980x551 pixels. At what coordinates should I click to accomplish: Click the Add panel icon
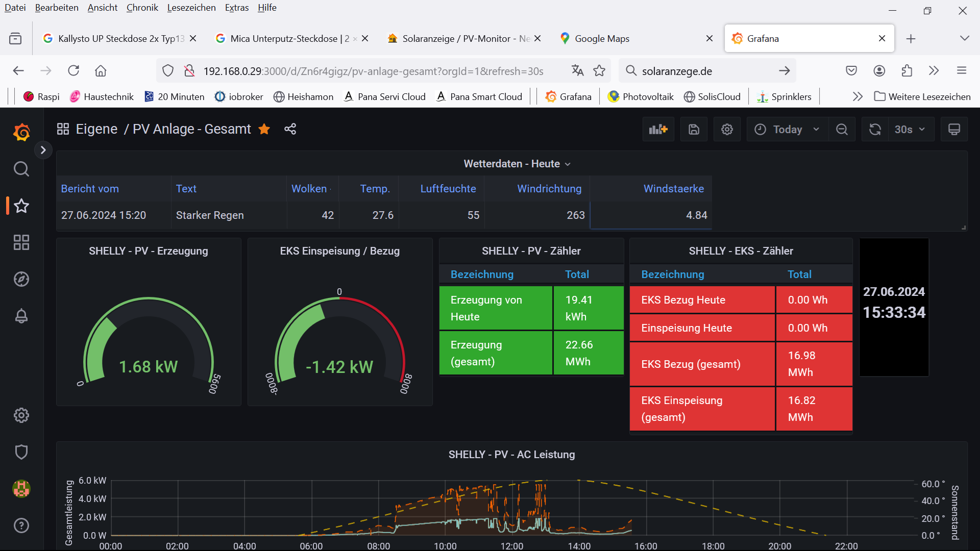(x=658, y=130)
